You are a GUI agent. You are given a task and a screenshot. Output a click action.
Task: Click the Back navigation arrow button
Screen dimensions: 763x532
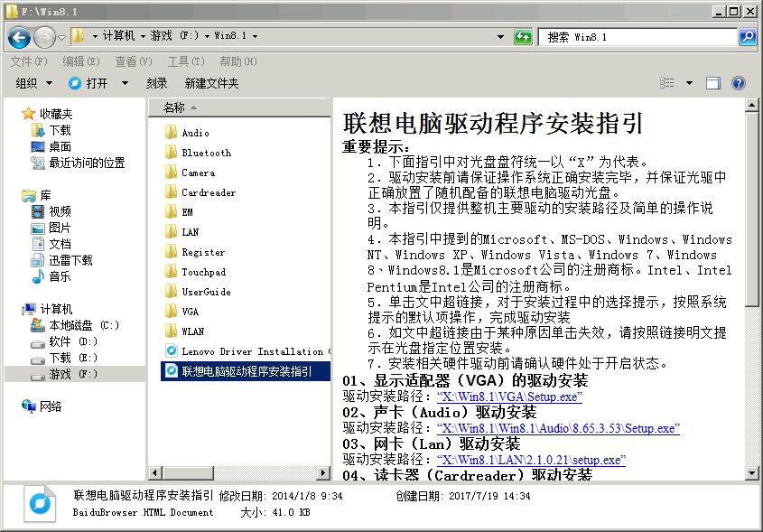pos(20,37)
